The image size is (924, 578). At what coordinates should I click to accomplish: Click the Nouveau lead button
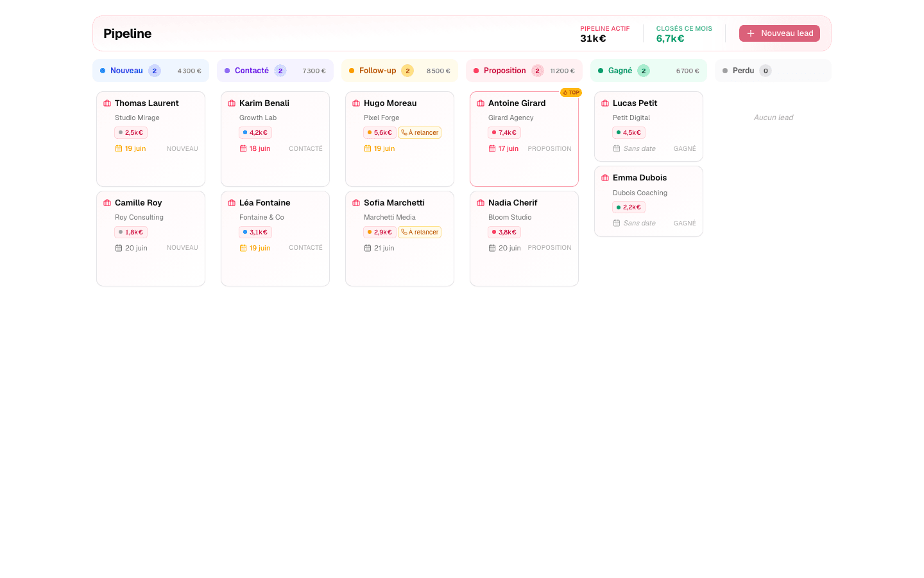click(780, 33)
